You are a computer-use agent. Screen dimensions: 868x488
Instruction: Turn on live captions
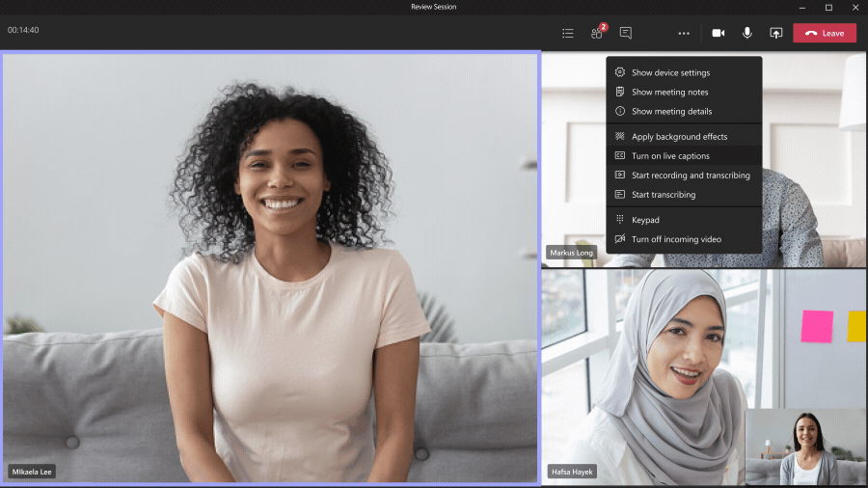[x=670, y=155]
